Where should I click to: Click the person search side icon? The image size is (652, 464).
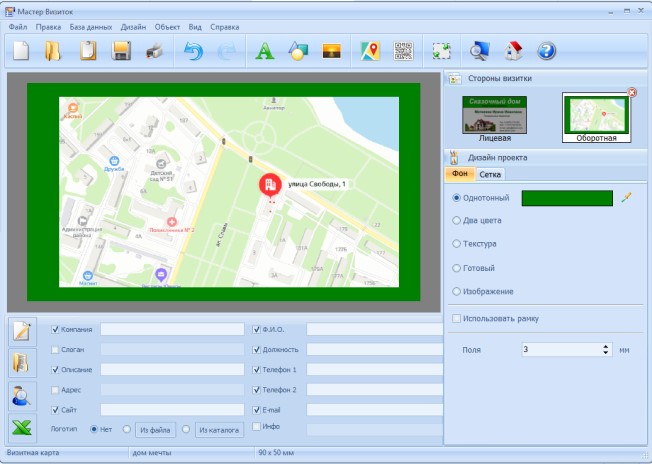[x=22, y=395]
